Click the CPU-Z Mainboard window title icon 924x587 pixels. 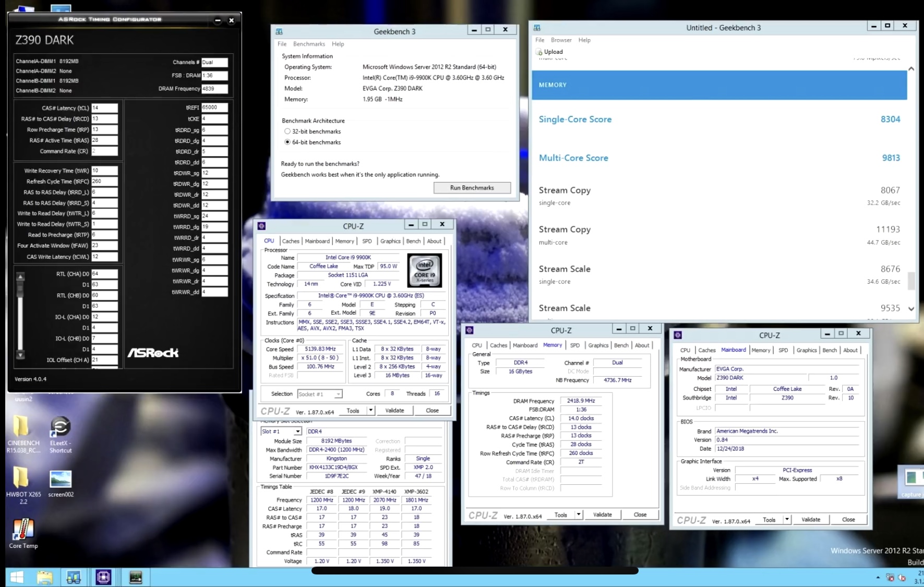tap(678, 335)
